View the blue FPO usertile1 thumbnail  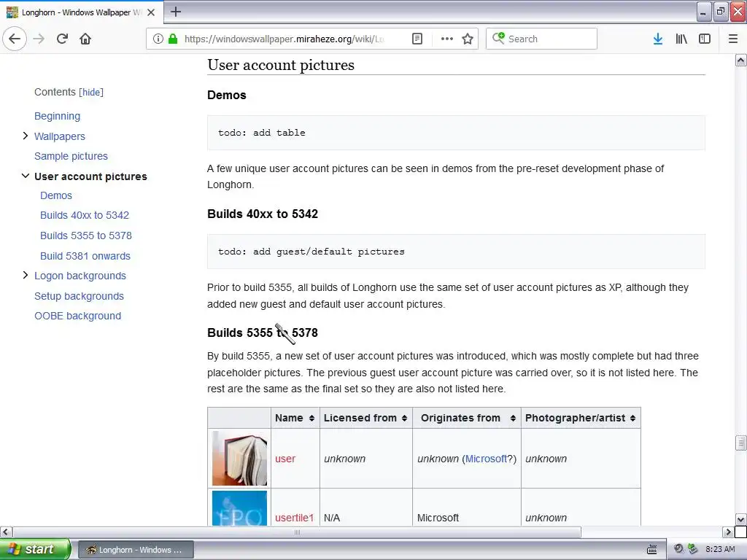pos(239,508)
